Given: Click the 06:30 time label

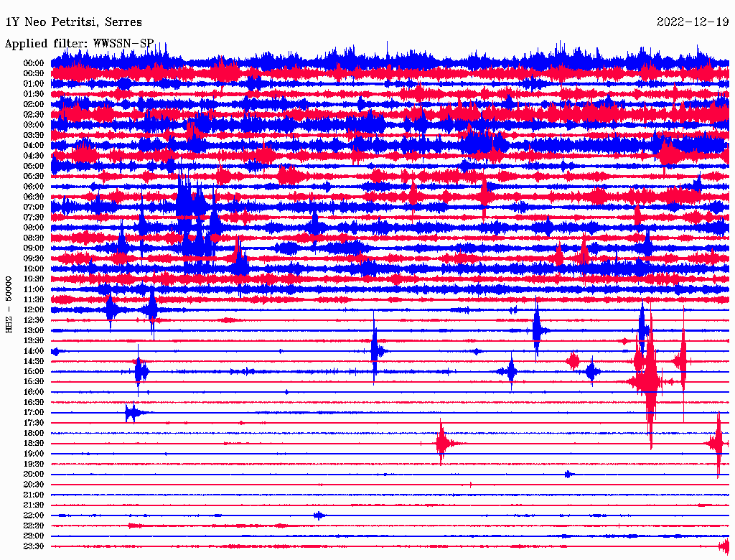Looking at the screenshot, I should point(34,197).
